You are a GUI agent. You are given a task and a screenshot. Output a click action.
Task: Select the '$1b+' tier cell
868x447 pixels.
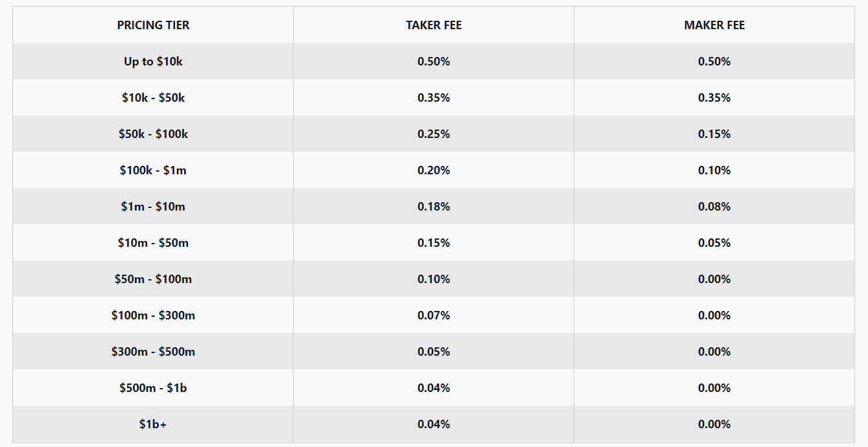(153, 424)
